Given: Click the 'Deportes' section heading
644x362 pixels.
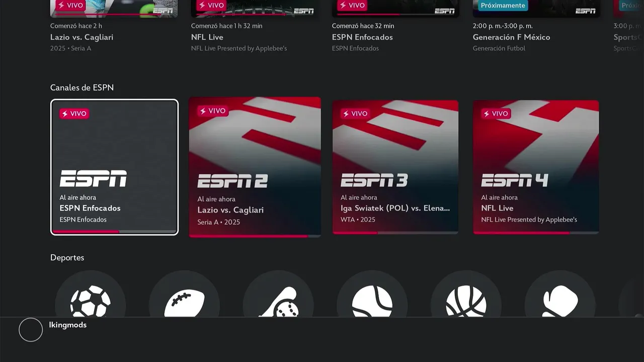Looking at the screenshot, I should tap(67, 257).
